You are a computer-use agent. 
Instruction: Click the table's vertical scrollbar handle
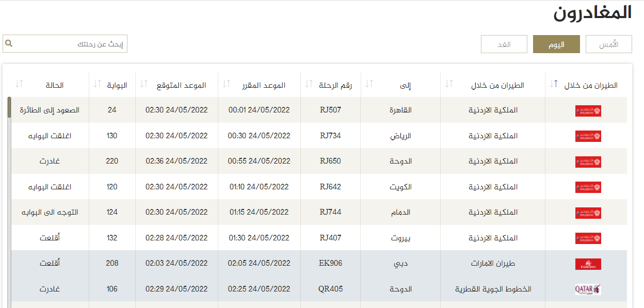click(9, 107)
